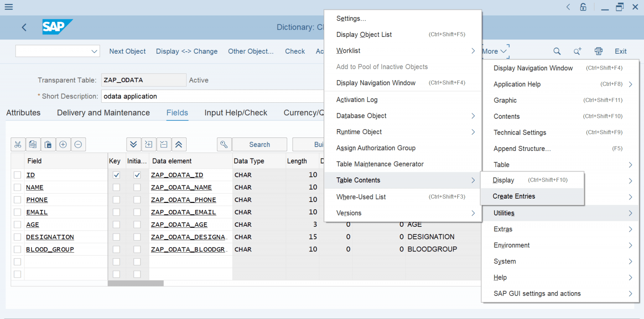Viewport: 644px width, 319px height.
Task: Click the Paste icon in the fields toolbar
Action: pyautogui.click(x=48, y=144)
